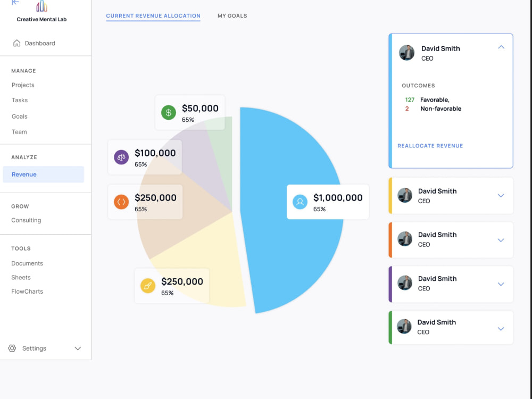Expand the green-striped David Smith card
Viewport: 532px width, 399px height.
501,329
